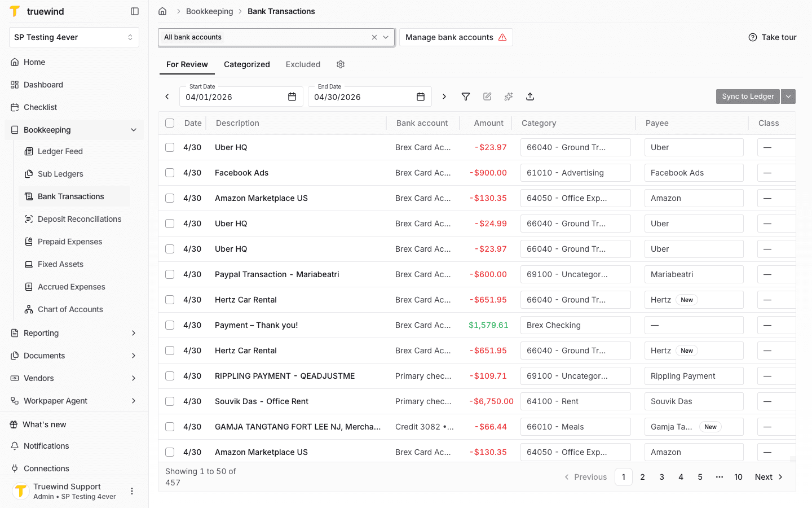Check the Facebook Ads row checkbox
The image size is (812, 508).
(170, 173)
